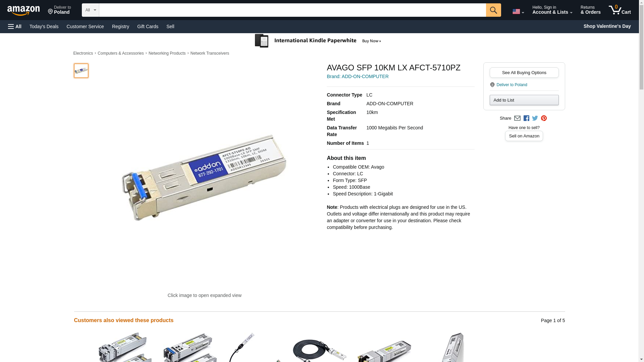The width and height of the screenshot is (644, 362).
Task: Open the US flag language selector
Action: pos(518,12)
